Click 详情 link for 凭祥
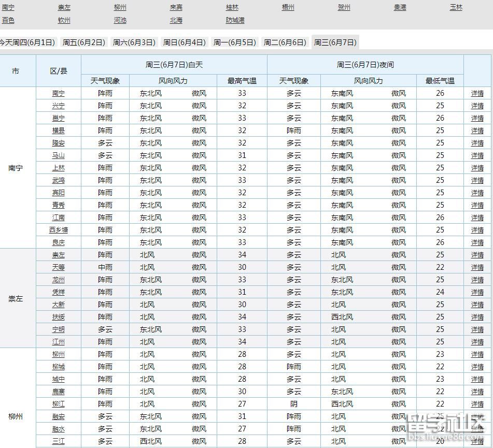 (x=476, y=292)
